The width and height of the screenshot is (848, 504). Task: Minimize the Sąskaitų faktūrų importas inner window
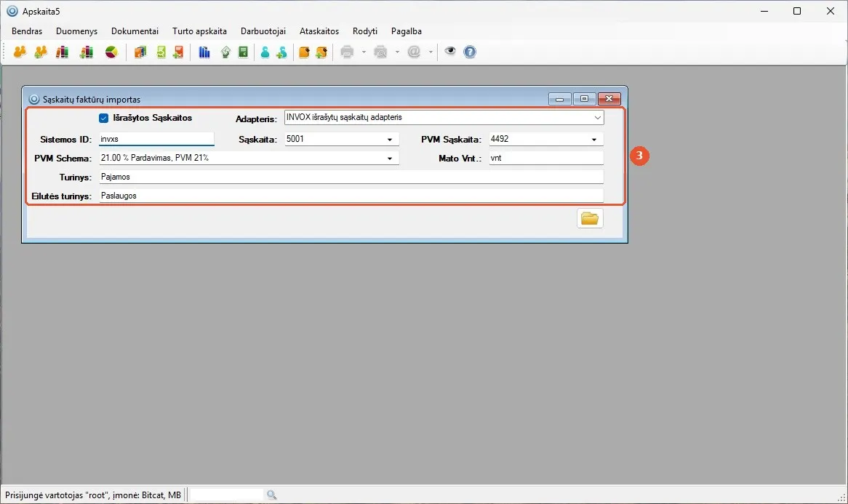560,99
